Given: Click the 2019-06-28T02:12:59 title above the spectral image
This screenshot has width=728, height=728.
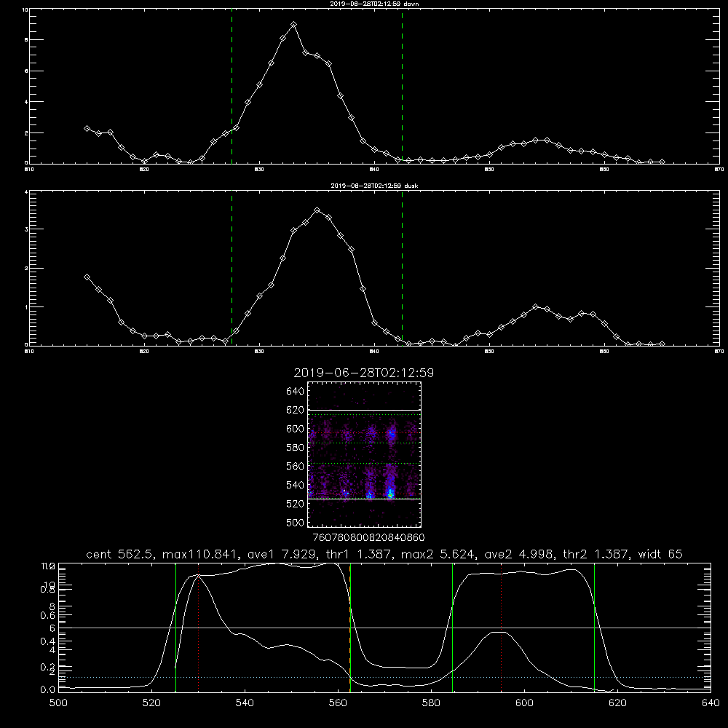Looking at the screenshot, I should click(x=363, y=373).
